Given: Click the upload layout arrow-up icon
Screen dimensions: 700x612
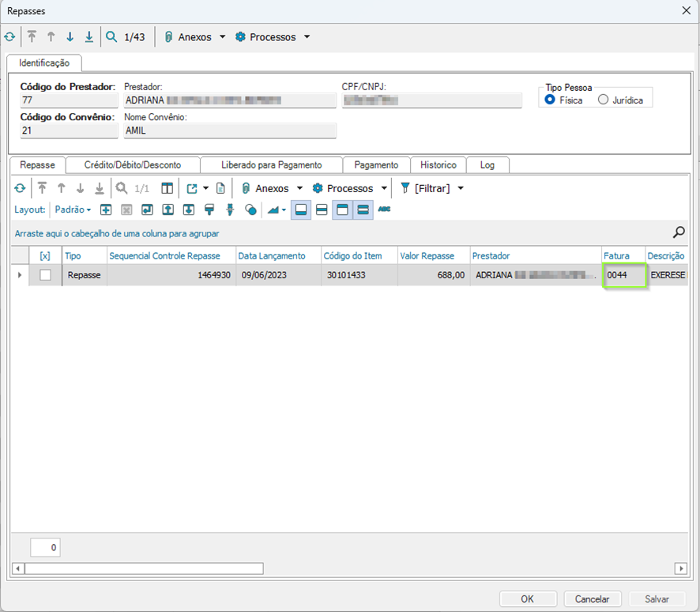Looking at the screenshot, I should point(167,210).
